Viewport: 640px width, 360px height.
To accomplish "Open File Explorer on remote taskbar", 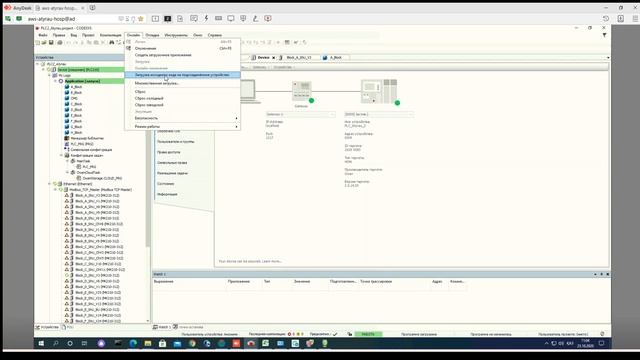I will 148,344.
